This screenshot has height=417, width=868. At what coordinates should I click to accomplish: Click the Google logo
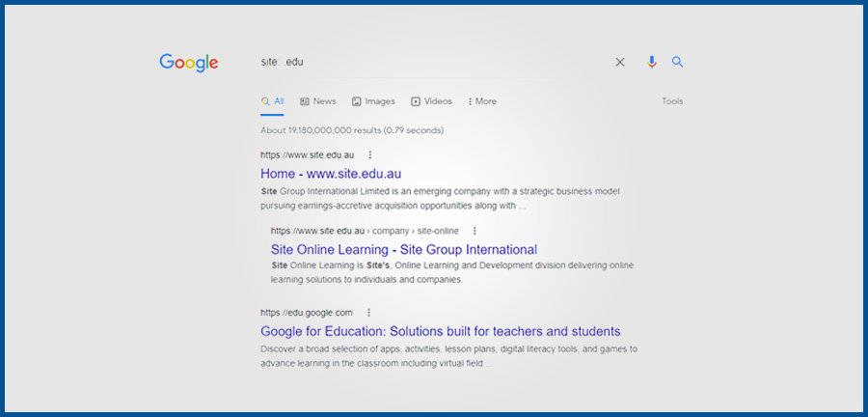click(x=189, y=63)
